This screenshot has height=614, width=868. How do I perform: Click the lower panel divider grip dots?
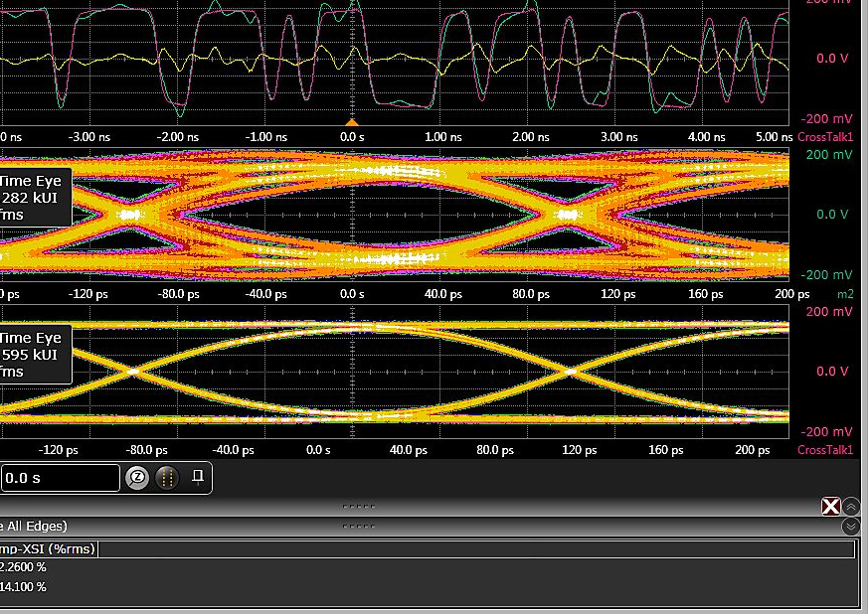(358, 527)
